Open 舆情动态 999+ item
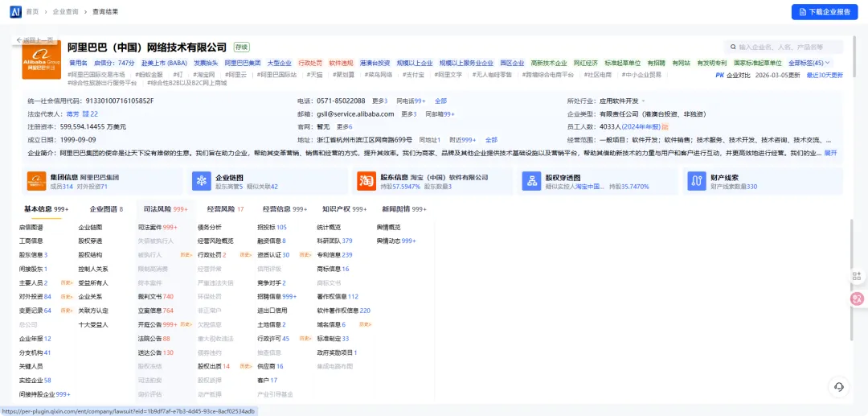 [x=396, y=241]
